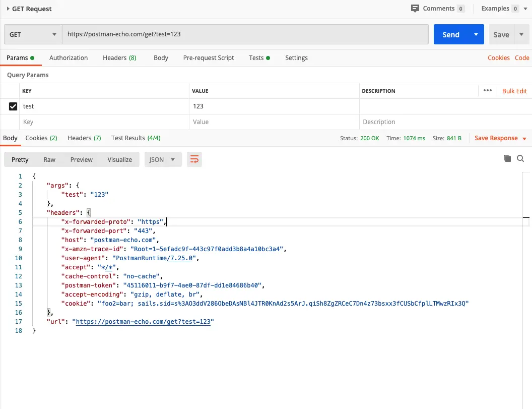Click the Save button
This screenshot has height=409, width=532.
point(501,34)
